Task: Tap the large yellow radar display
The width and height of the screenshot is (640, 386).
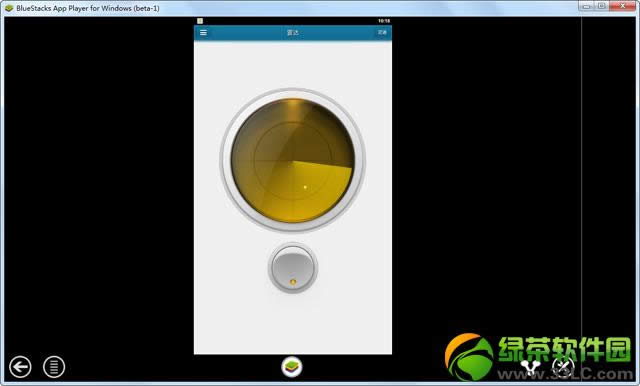Action: coord(293,161)
